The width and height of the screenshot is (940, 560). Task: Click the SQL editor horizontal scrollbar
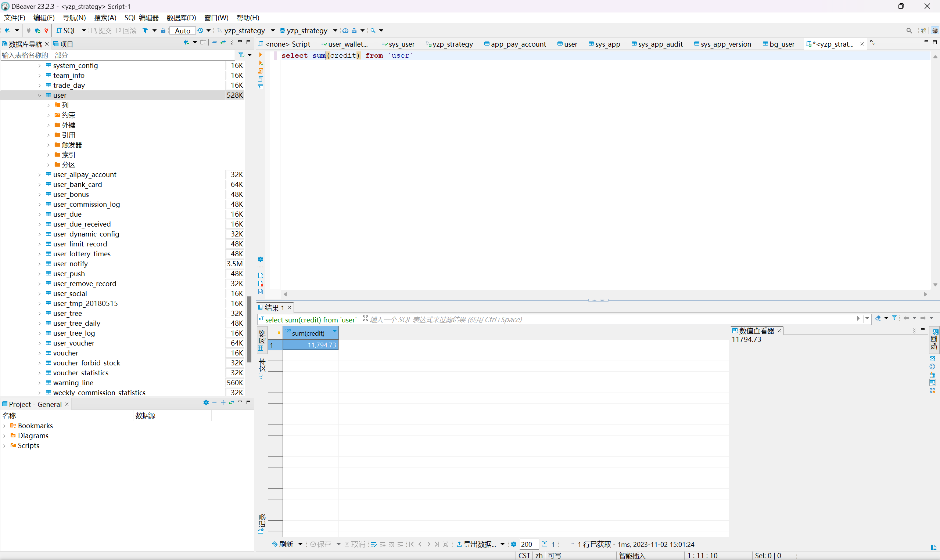click(605, 294)
